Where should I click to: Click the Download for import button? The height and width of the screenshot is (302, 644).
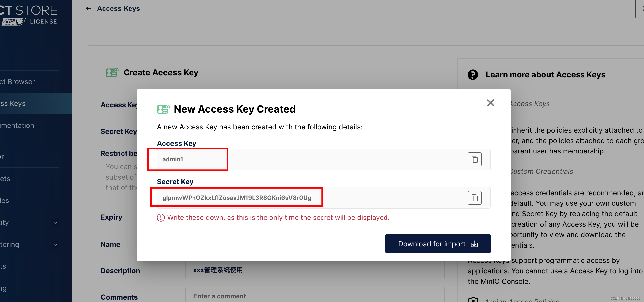pyautogui.click(x=438, y=243)
